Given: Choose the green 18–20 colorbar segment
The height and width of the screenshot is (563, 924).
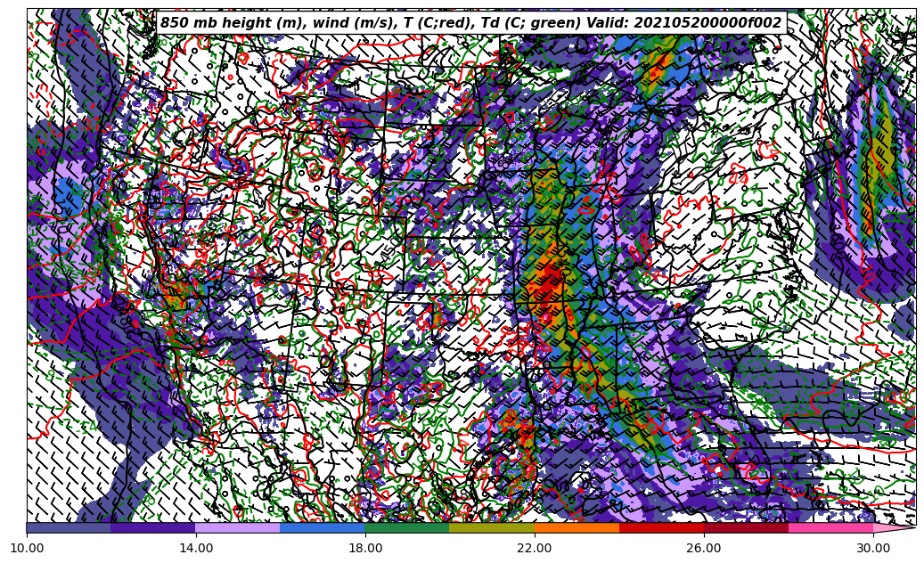Looking at the screenshot, I should point(407,527).
